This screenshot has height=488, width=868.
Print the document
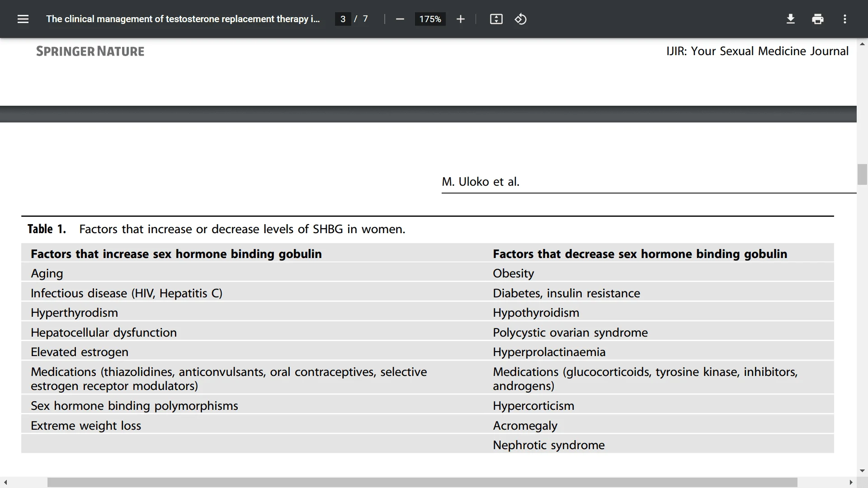point(817,19)
